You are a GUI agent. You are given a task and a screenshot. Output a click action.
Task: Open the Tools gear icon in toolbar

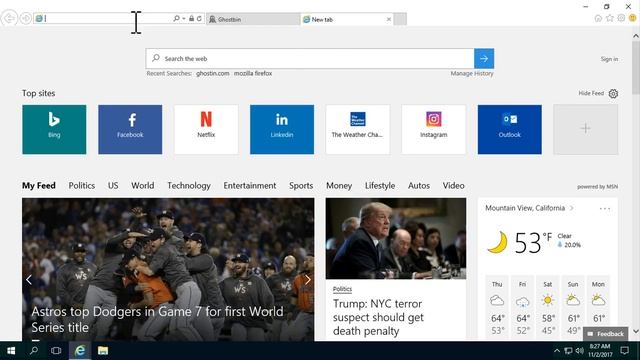pyautogui.click(x=621, y=18)
